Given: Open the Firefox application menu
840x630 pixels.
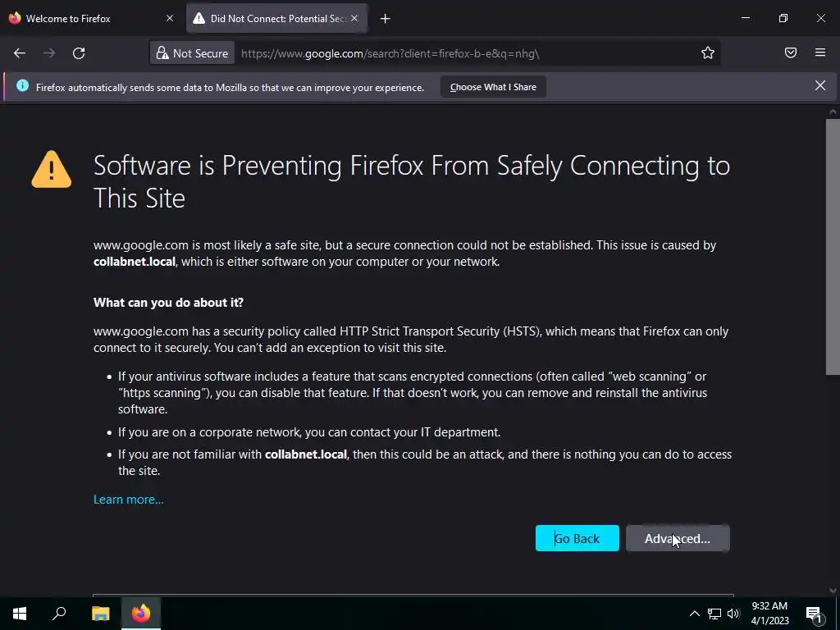Looking at the screenshot, I should (820, 52).
